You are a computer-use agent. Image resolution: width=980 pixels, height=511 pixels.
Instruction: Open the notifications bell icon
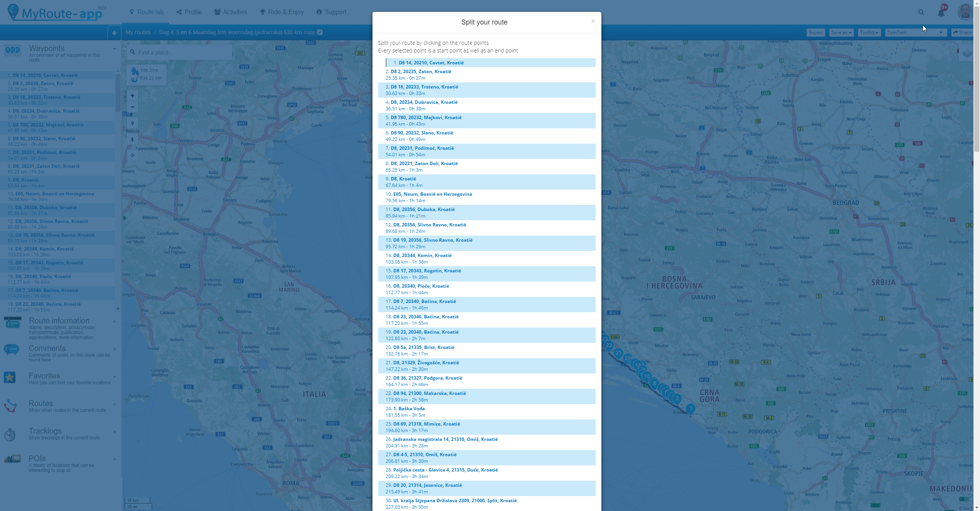click(x=941, y=13)
